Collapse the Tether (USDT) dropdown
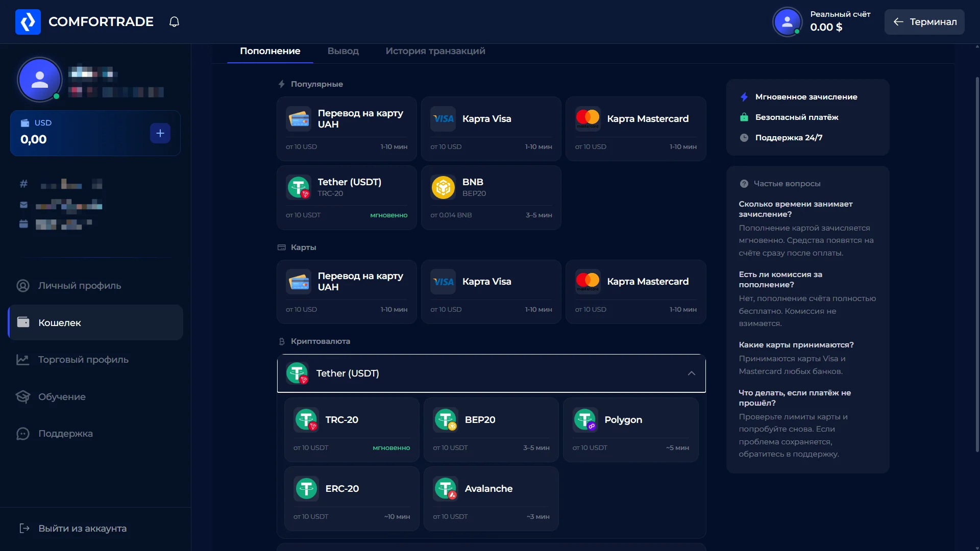This screenshot has height=551, width=980. pyautogui.click(x=491, y=373)
